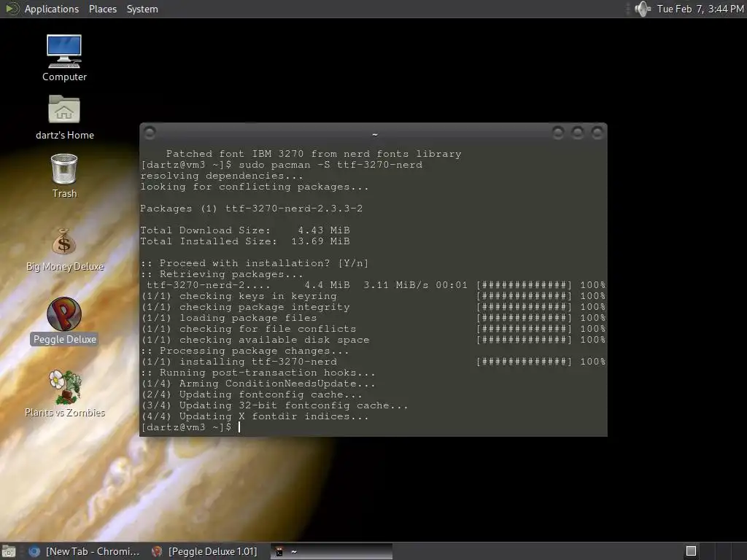Click 'Patched font IBM 3270' description line

pos(314,154)
